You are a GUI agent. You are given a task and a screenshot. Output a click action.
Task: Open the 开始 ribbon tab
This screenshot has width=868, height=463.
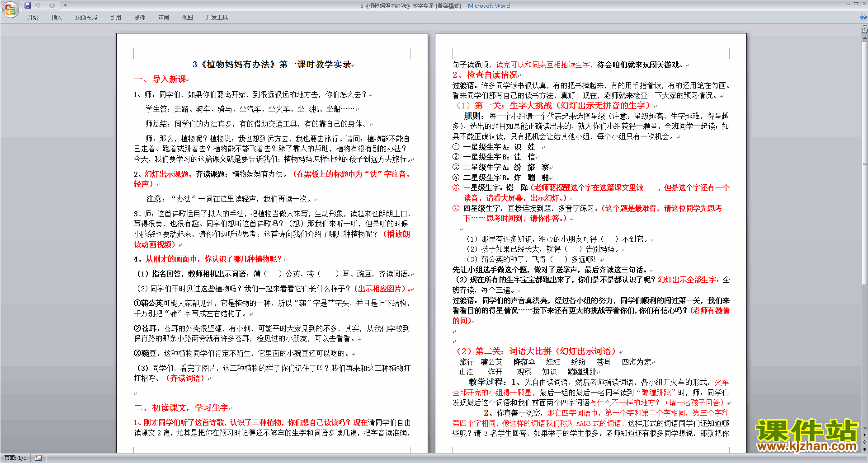[x=33, y=18]
